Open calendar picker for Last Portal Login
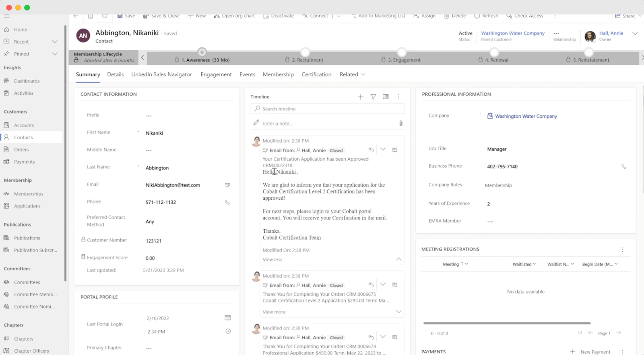Screen dimensions: 644x355 tap(228, 318)
